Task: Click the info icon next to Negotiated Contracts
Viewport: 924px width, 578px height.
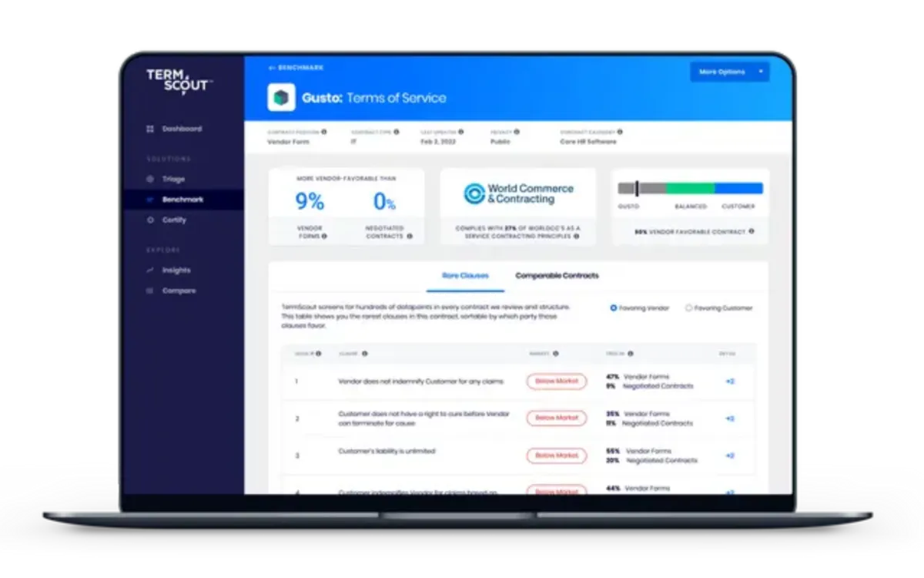Action: coord(409,236)
